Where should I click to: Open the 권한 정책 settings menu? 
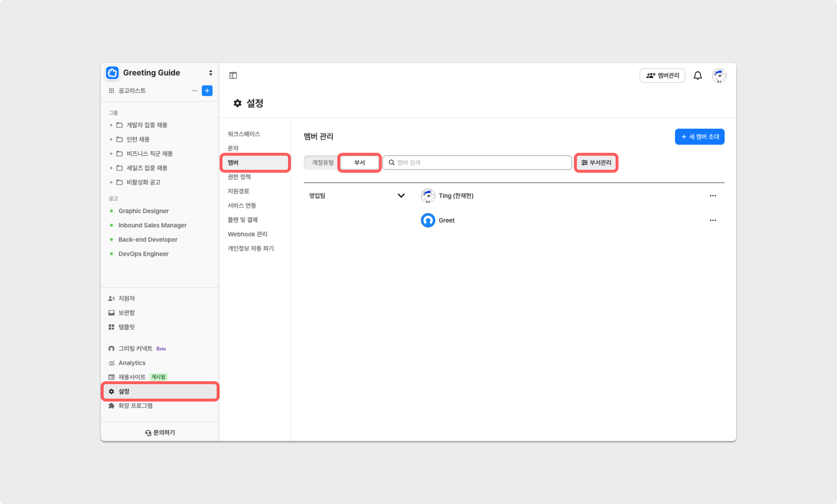pos(239,177)
